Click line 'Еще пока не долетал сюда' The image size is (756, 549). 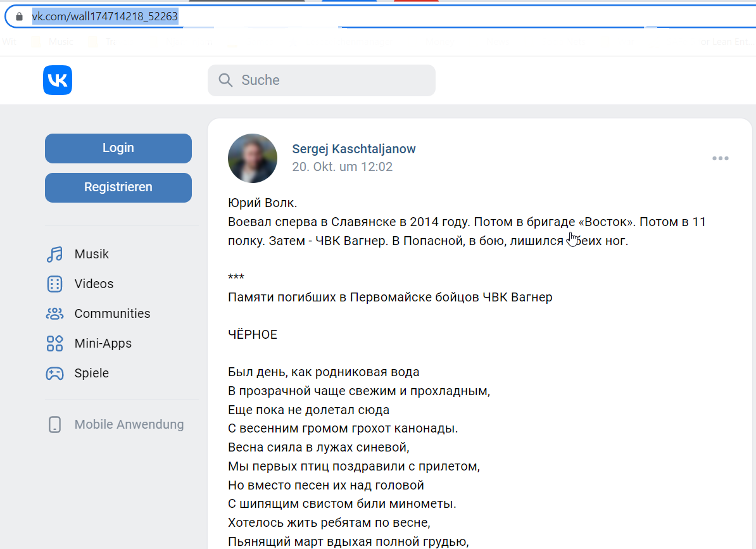[308, 410]
